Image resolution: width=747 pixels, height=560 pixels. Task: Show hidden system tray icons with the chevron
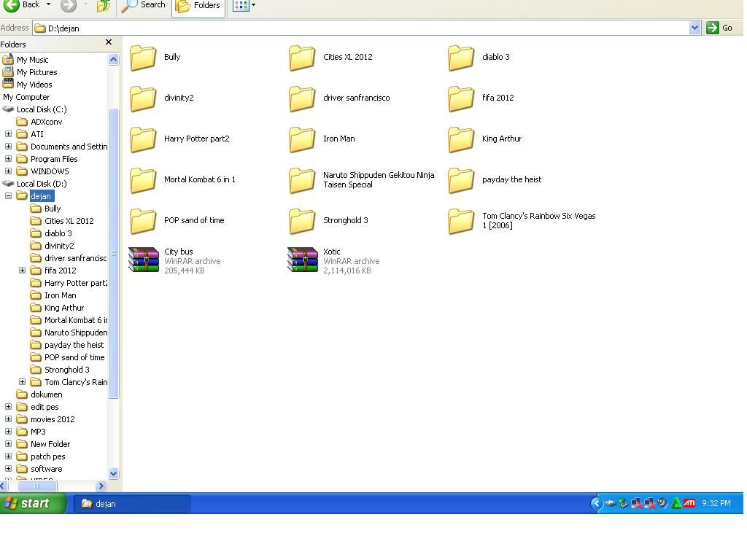pyautogui.click(x=597, y=503)
